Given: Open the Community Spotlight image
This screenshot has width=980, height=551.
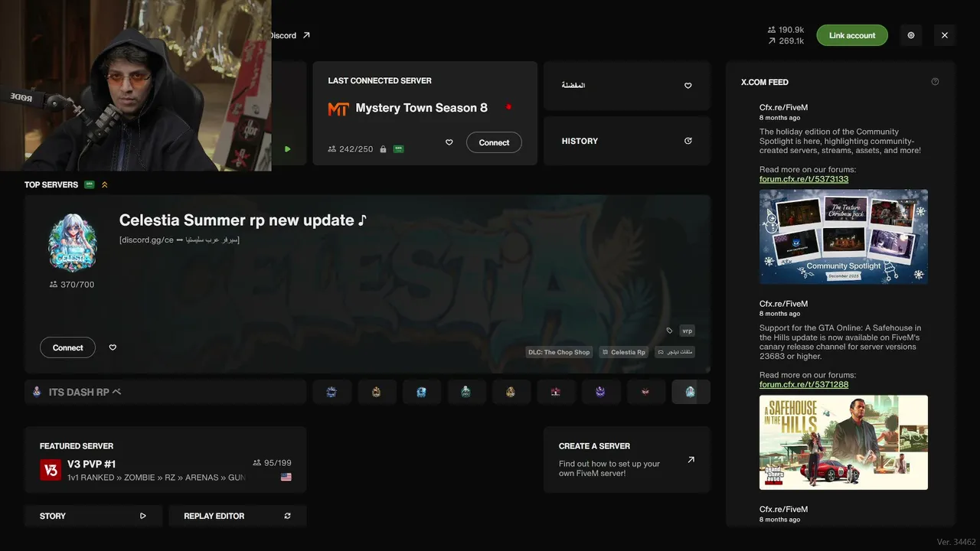Looking at the screenshot, I should coord(844,237).
